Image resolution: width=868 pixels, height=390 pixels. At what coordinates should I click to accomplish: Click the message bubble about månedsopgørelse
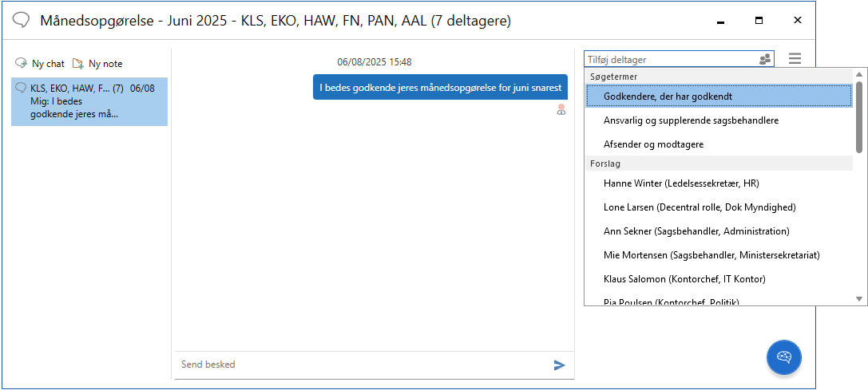pyautogui.click(x=440, y=88)
